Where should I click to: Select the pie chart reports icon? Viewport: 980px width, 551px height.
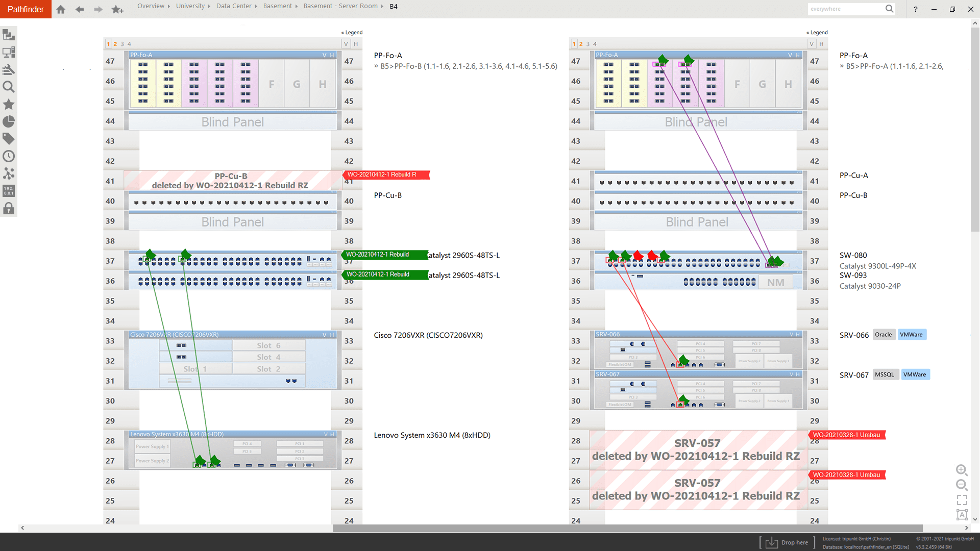9,121
